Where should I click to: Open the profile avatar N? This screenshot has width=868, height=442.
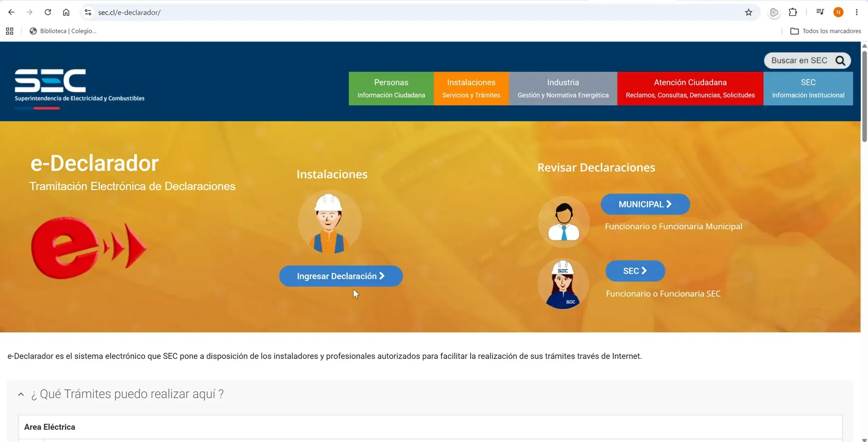coord(839,12)
